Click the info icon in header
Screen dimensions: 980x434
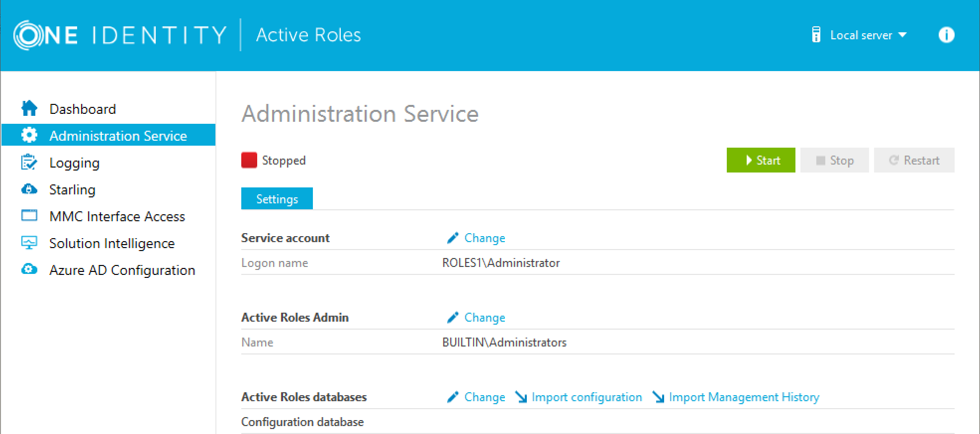(x=946, y=35)
